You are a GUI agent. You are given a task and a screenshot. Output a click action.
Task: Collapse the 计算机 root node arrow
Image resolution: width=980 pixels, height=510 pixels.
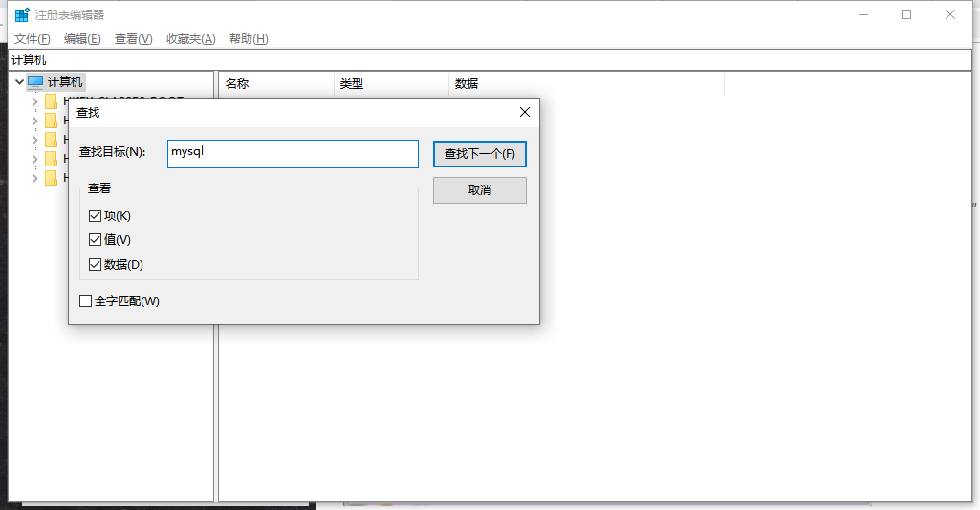(19, 82)
